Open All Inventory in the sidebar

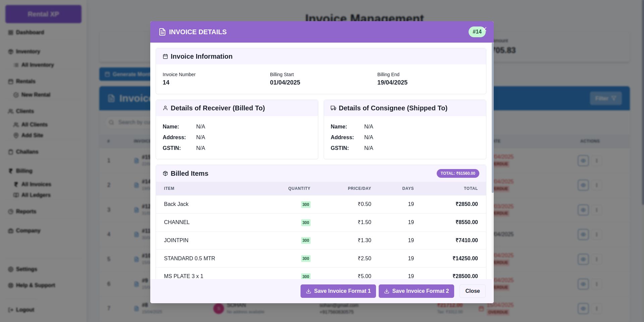pos(37,65)
